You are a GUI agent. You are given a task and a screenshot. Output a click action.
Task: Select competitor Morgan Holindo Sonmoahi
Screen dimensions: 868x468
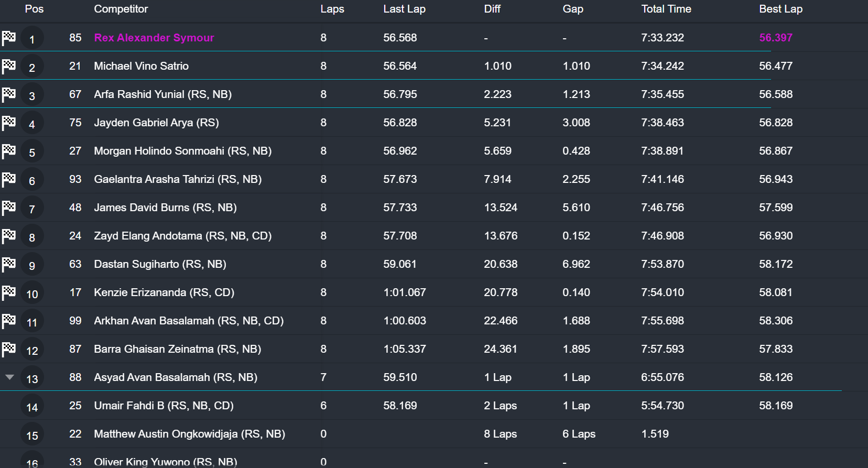click(182, 151)
